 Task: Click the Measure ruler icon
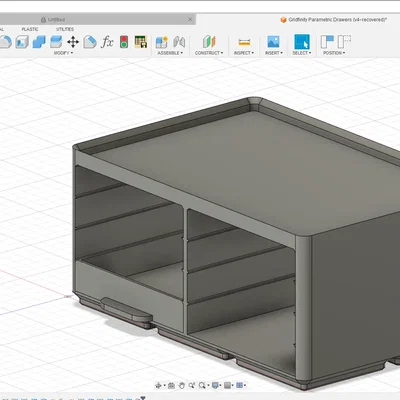(x=244, y=42)
